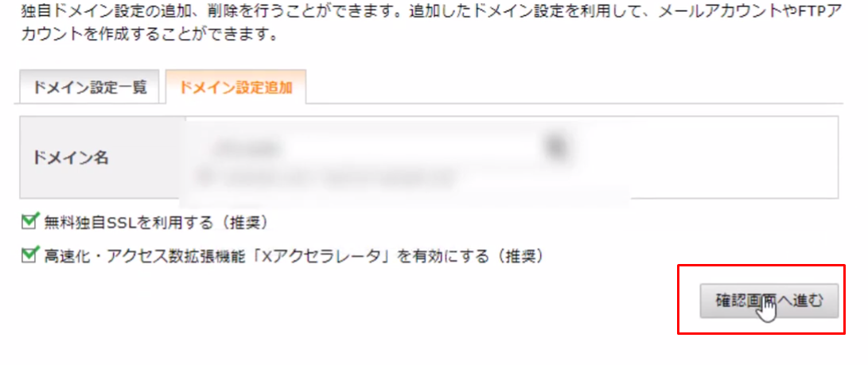This screenshot has height=365, width=868.
Task: Switch to the ドメイン設定一覧 tab
Action: pos(90,87)
